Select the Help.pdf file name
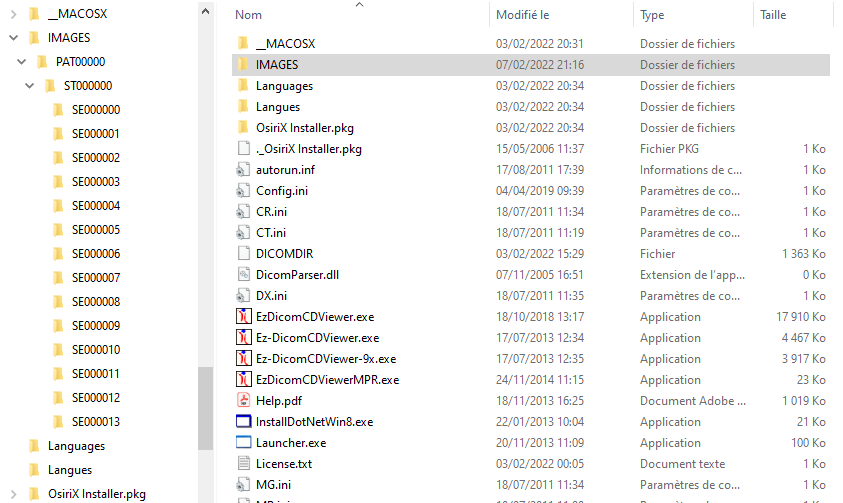The width and height of the screenshot is (843, 503). coord(278,401)
